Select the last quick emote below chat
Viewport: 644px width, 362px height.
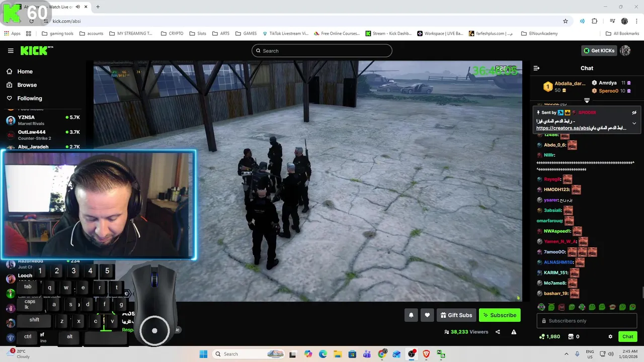(632, 307)
